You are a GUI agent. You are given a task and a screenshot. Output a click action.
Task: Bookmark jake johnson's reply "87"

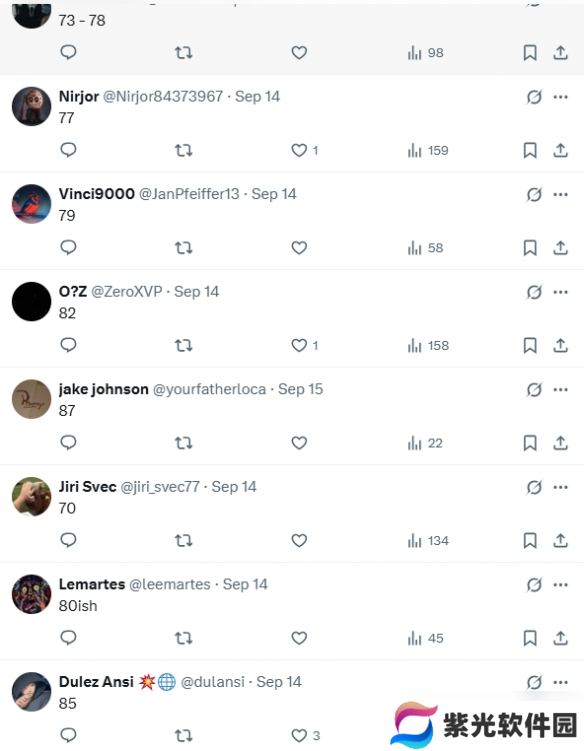530,443
